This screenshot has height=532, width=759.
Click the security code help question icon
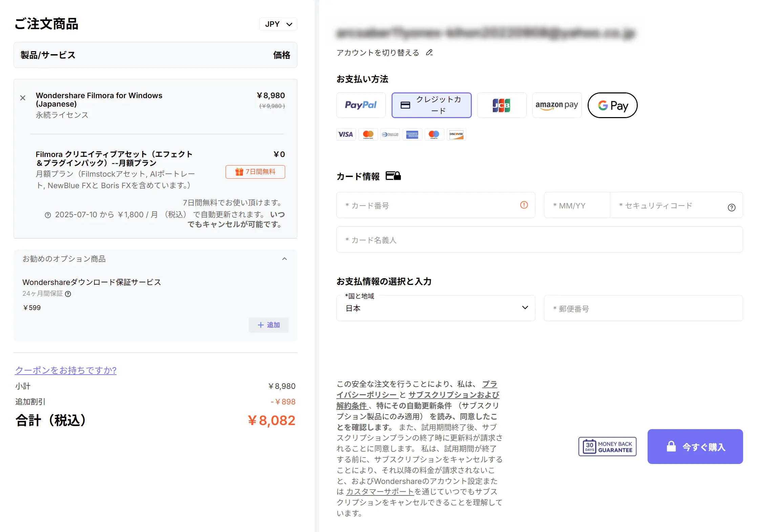pos(732,207)
